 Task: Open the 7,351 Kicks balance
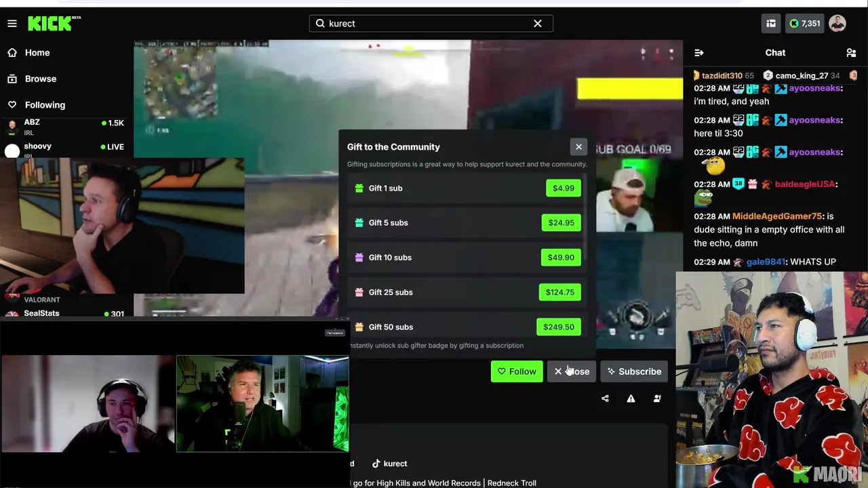coord(805,24)
